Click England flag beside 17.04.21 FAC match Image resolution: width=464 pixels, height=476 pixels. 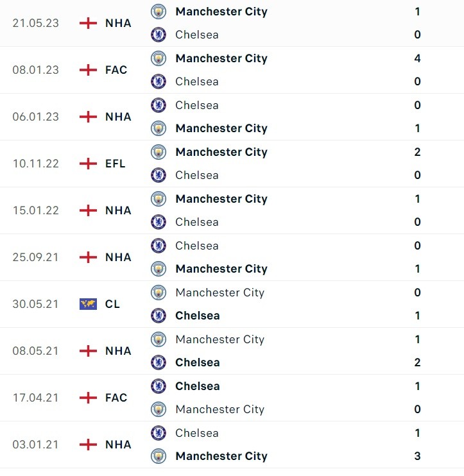[x=88, y=398]
